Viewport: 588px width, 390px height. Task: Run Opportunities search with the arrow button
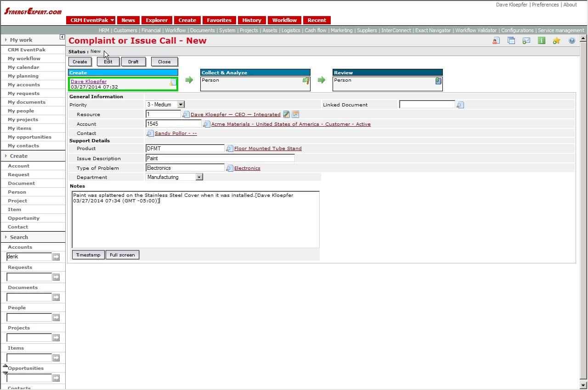coord(56,378)
